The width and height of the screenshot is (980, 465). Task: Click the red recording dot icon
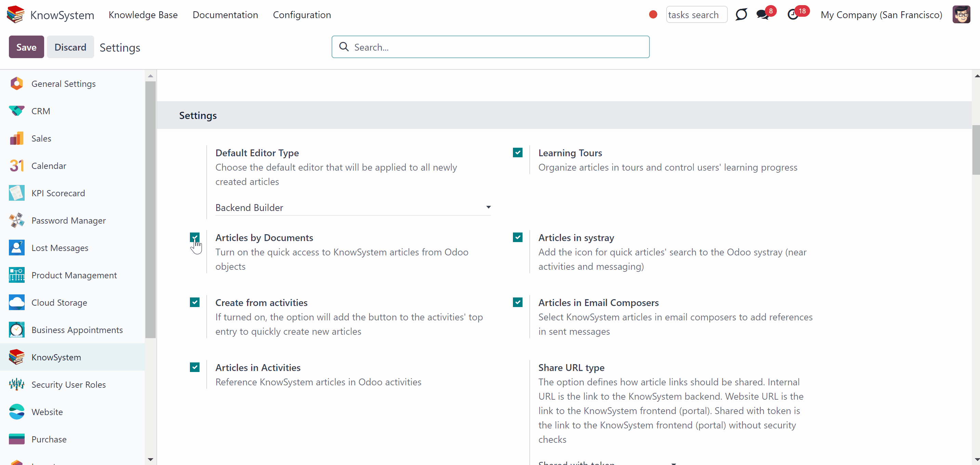[x=653, y=14]
